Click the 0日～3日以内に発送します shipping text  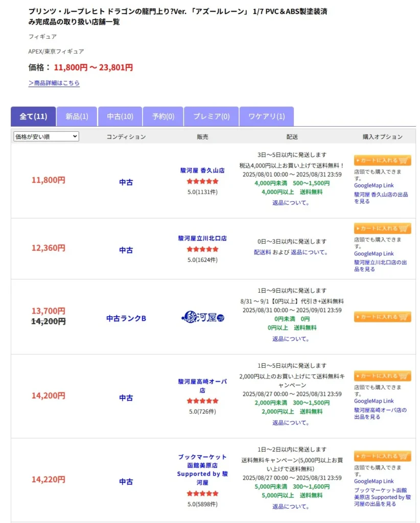pos(292,242)
